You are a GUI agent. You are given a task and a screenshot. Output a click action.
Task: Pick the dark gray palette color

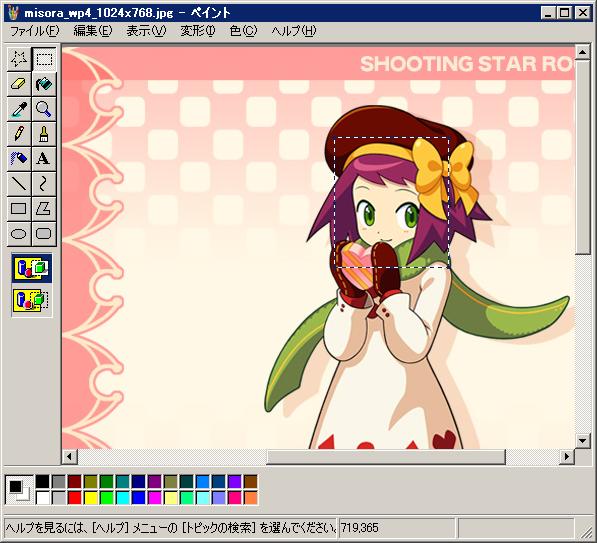(59, 481)
